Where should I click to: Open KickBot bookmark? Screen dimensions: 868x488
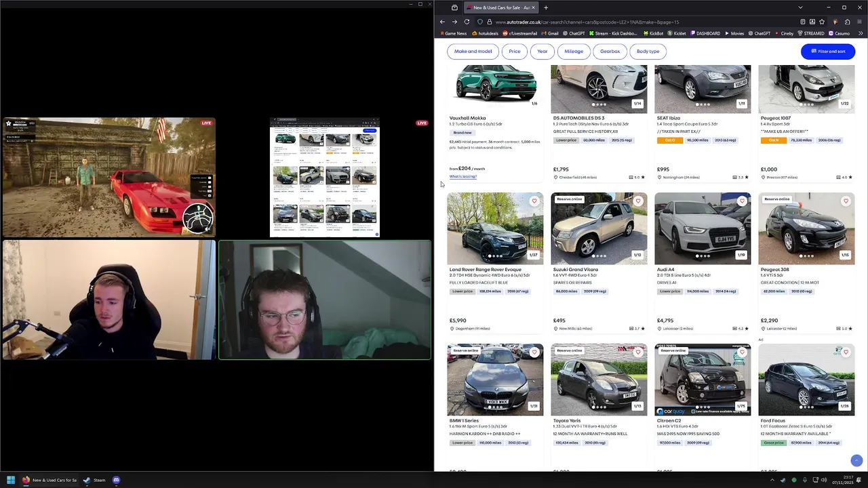pos(653,33)
